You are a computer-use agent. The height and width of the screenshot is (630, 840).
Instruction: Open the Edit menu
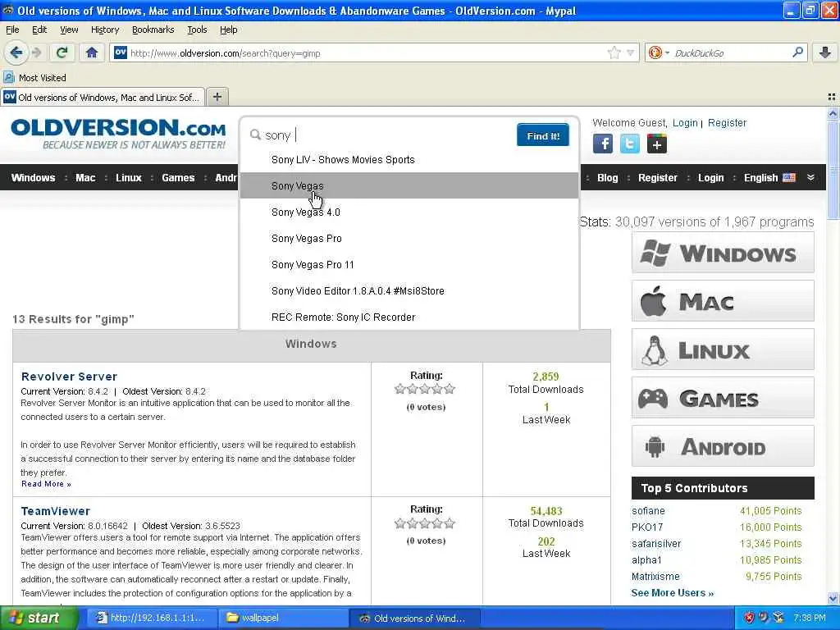39,30
